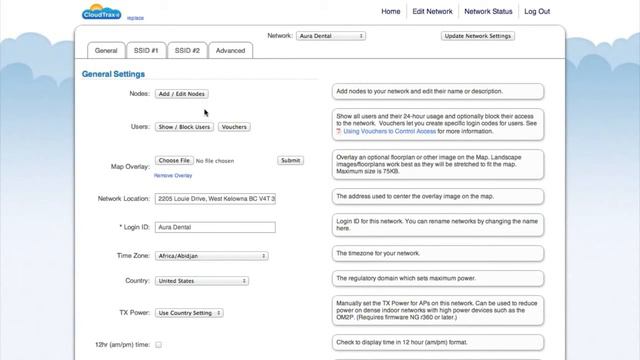
Task: Open the Advanced tab
Action: click(231, 51)
